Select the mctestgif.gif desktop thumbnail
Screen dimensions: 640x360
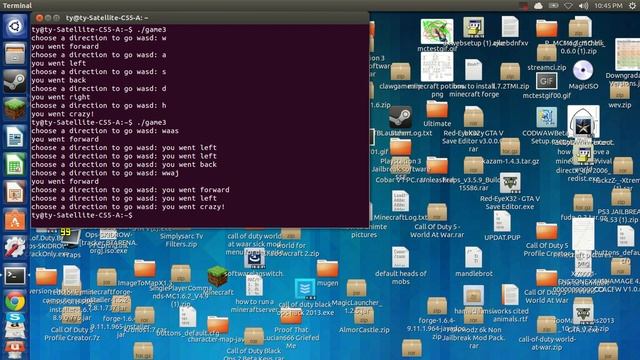(x=437, y=31)
